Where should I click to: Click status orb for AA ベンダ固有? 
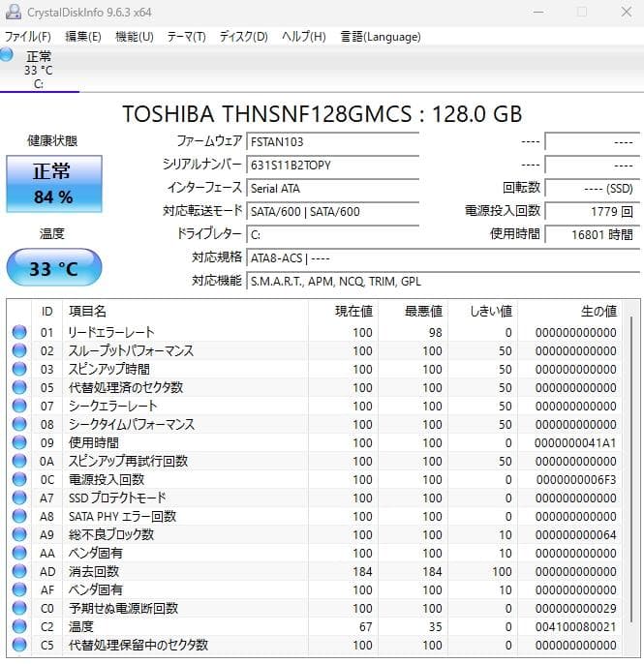point(19,554)
